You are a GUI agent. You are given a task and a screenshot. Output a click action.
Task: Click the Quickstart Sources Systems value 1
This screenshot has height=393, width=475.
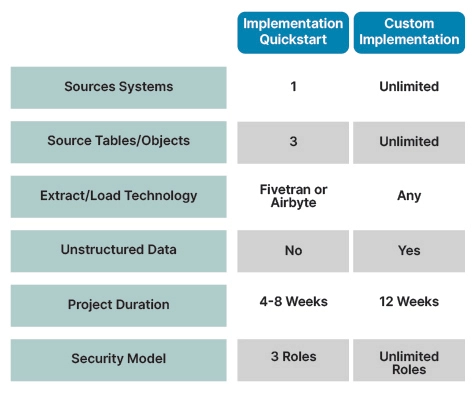coord(293,87)
